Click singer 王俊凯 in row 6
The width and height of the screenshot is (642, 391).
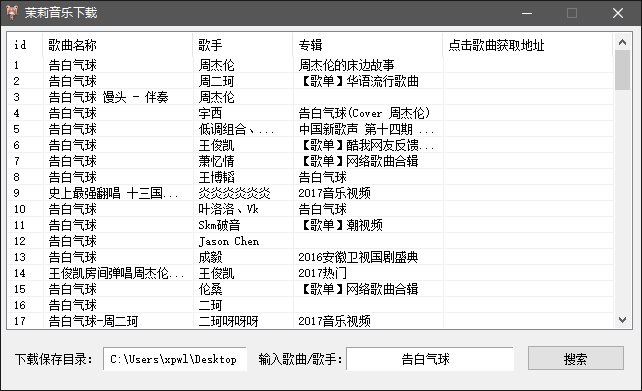[x=216, y=145]
